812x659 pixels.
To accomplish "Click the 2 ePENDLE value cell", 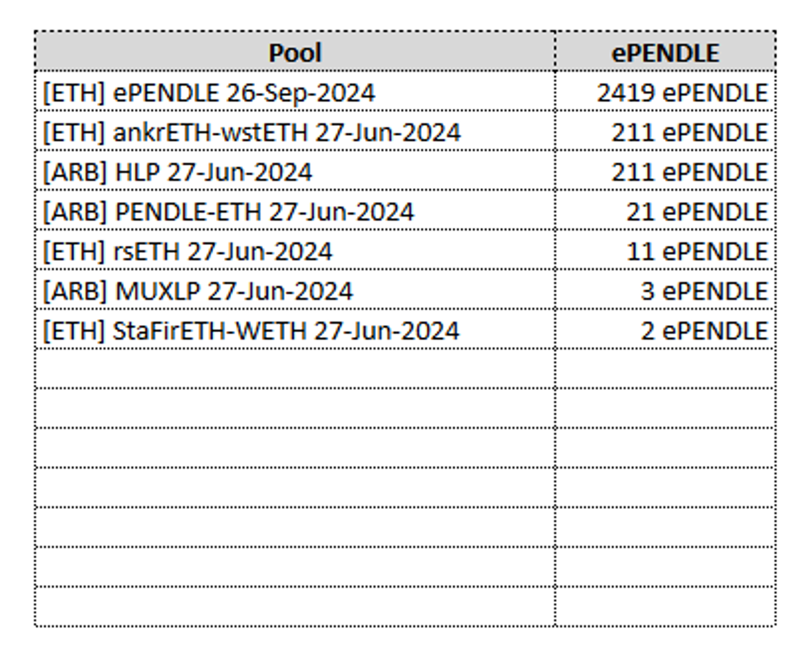I will click(704, 331).
